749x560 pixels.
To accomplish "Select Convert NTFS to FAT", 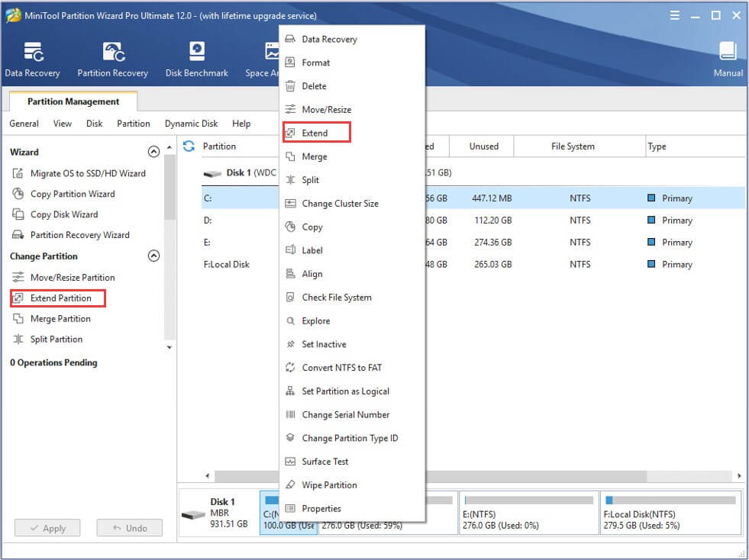I will [x=352, y=367].
